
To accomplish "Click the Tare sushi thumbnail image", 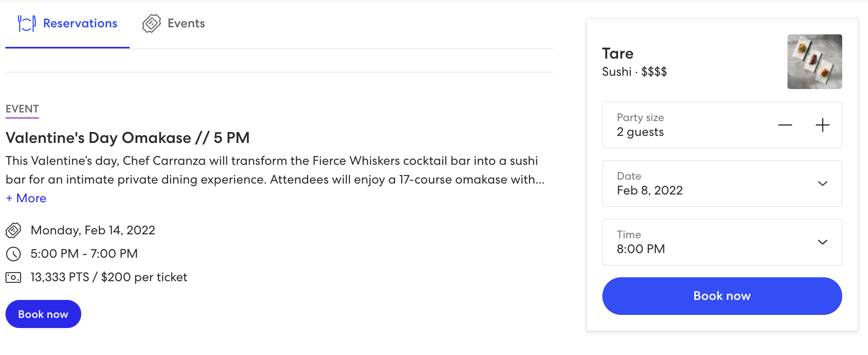I will [x=814, y=62].
